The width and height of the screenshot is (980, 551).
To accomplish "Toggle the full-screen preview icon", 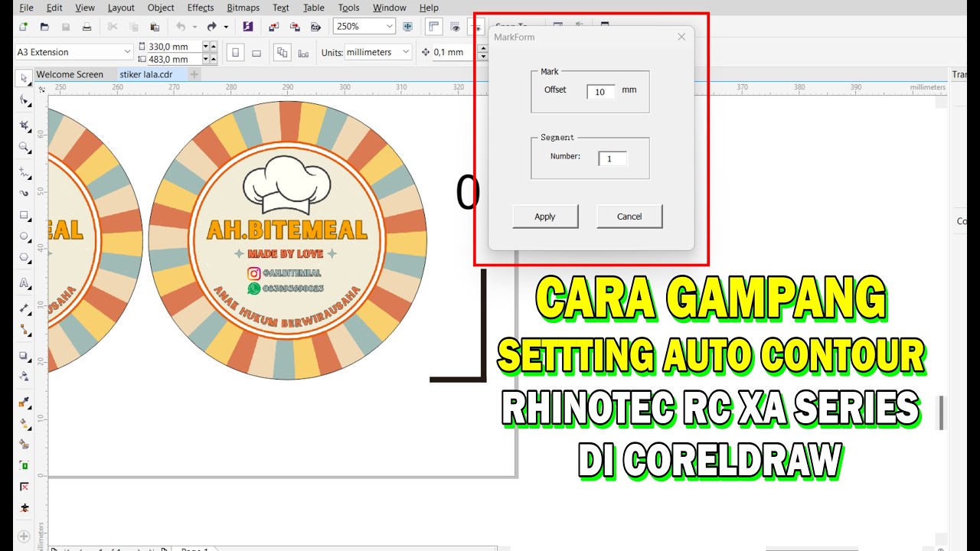I will tap(408, 27).
